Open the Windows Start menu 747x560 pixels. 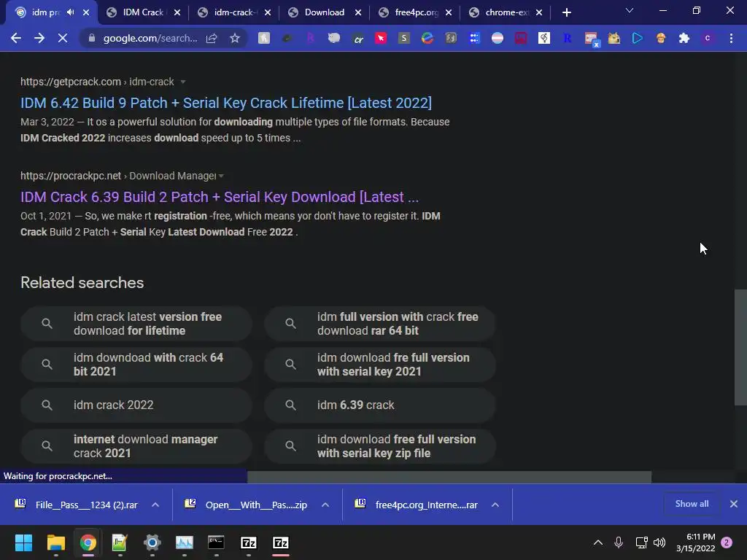(x=23, y=542)
